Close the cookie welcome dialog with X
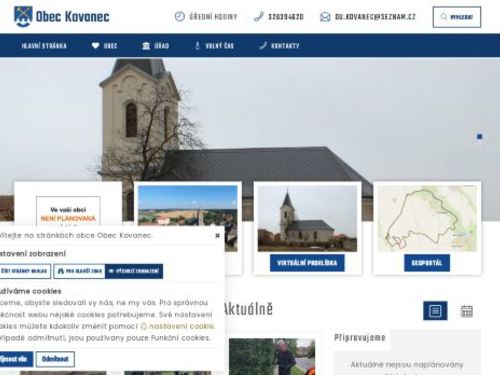This screenshot has width=500, height=375. (x=218, y=236)
